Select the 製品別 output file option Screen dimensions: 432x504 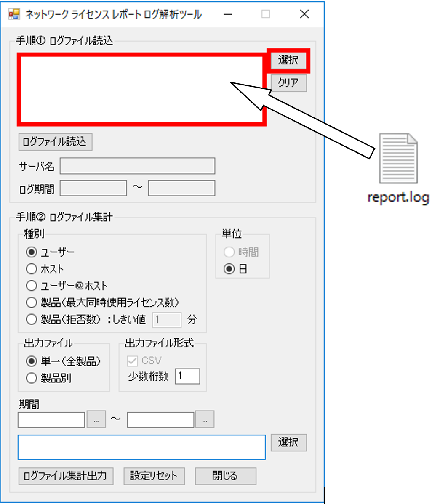click(32, 378)
